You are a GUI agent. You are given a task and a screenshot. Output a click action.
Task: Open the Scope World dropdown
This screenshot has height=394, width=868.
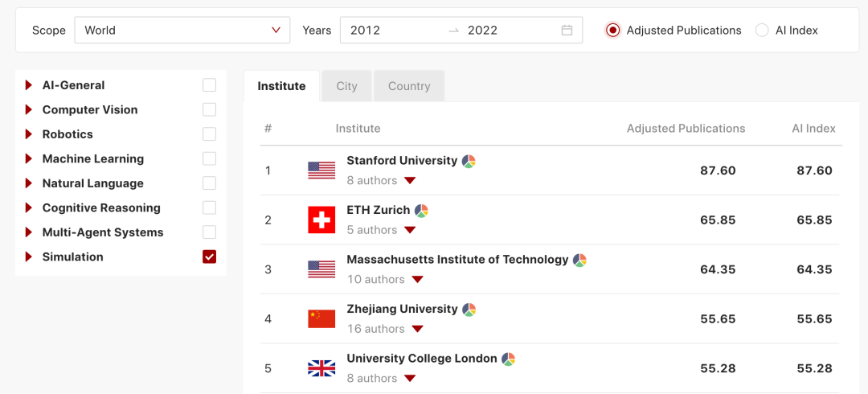(x=182, y=31)
